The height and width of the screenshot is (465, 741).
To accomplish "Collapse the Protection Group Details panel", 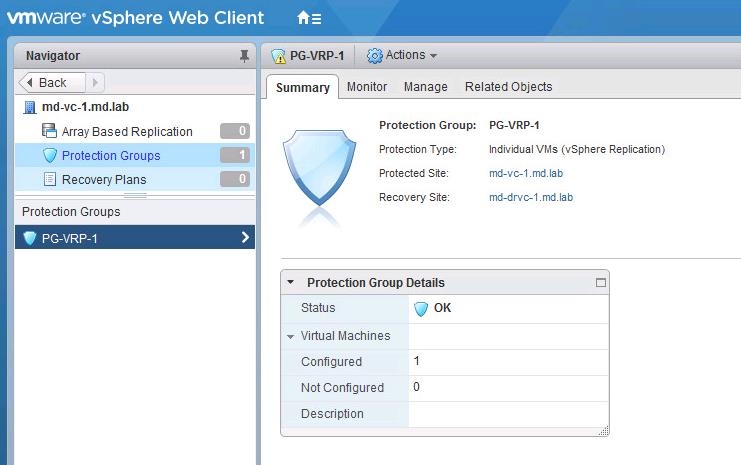I will click(291, 282).
